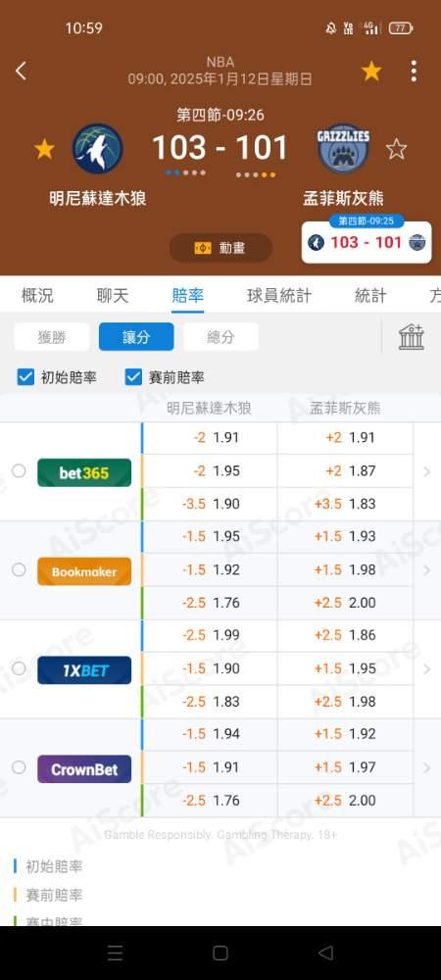Expand Bookmaker odds details chevron
Viewport: 441px width, 980px height.
click(427, 570)
